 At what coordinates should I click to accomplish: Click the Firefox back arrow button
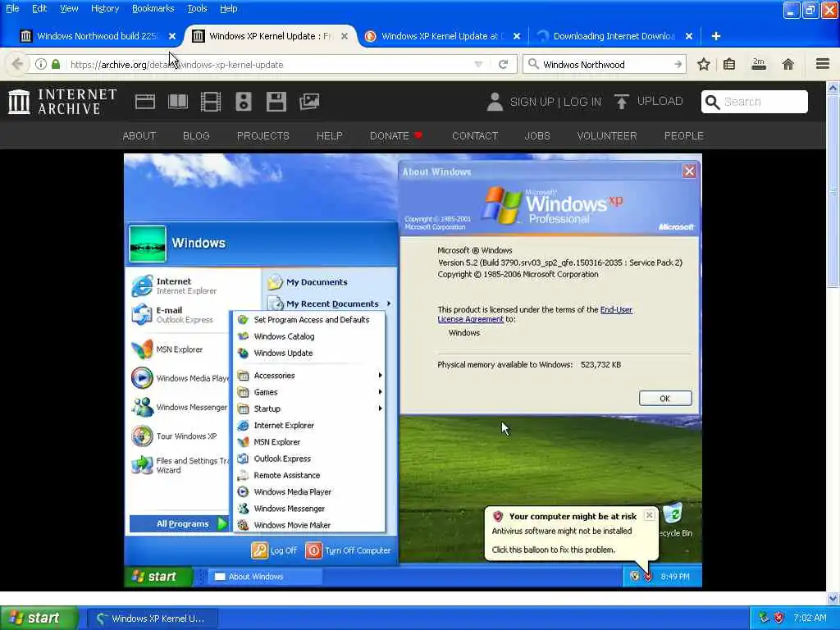click(x=17, y=64)
